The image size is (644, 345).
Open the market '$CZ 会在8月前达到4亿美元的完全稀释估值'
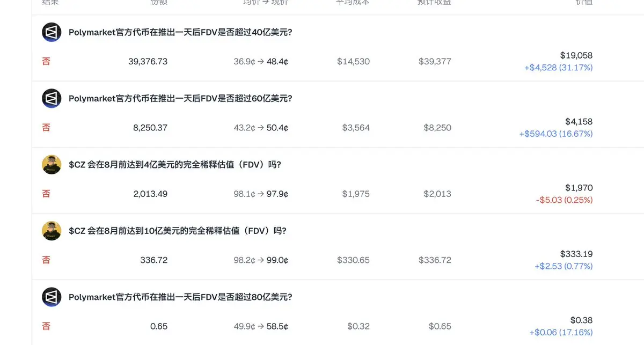pos(175,165)
